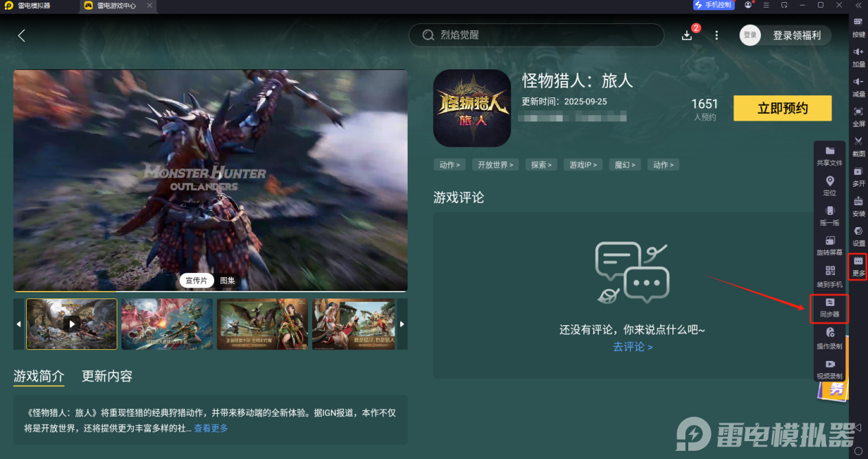The width and height of the screenshot is (868, 459).
Task: Start 视频录制 video recording
Action: (x=830, y=369)
